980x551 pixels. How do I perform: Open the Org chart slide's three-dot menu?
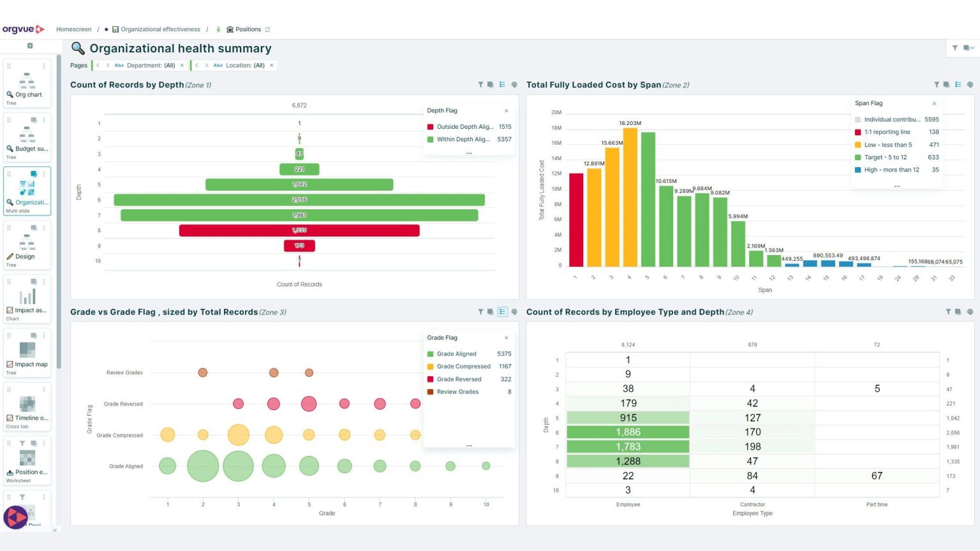point(43,66)
